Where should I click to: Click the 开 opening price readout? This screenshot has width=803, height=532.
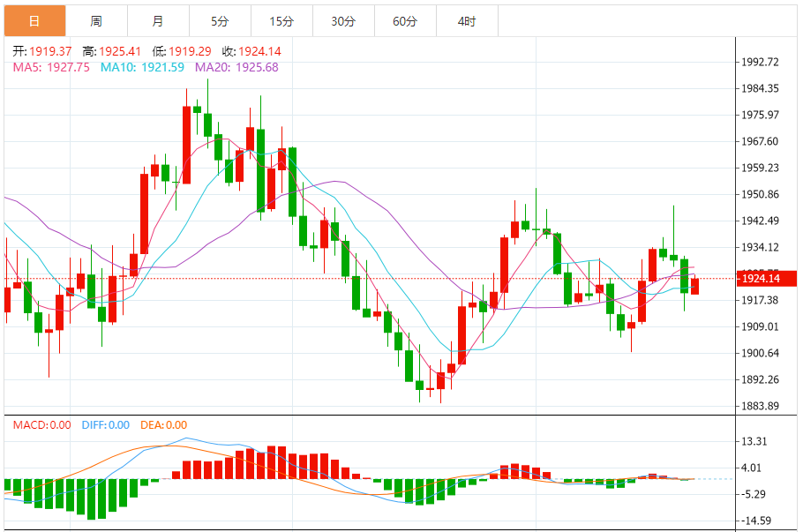coord(42,51)
